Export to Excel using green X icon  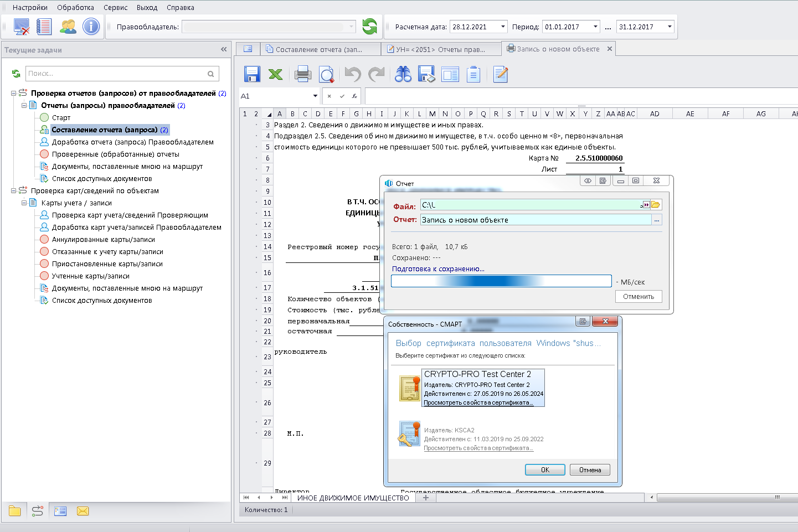[275, 74]
